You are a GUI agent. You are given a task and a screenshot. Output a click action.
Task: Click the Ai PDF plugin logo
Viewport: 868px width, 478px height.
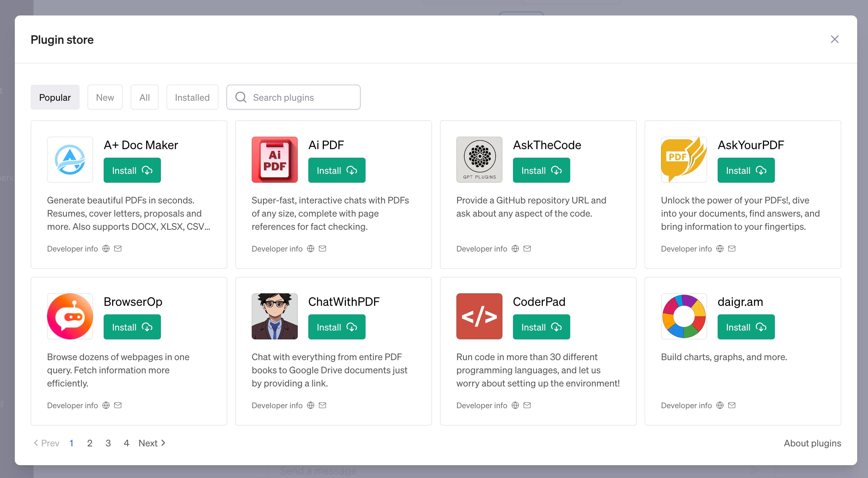pyautogui.click(x=274, y=159)
